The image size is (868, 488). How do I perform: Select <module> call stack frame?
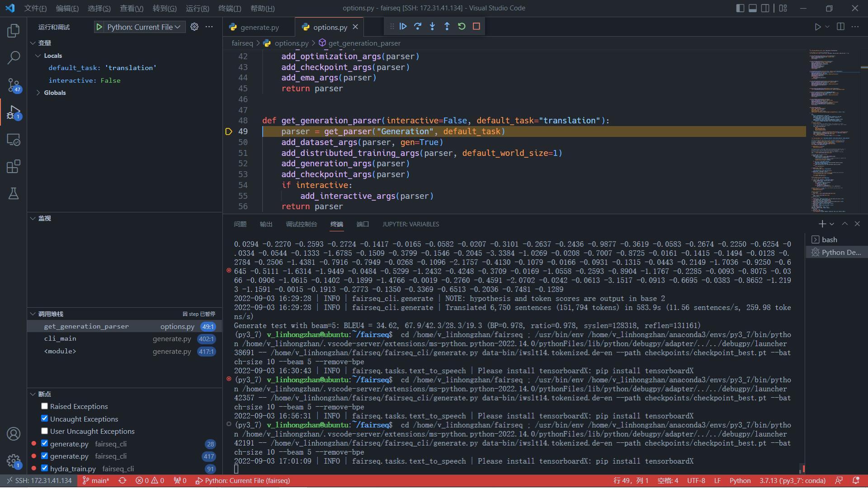pos(124,351)
